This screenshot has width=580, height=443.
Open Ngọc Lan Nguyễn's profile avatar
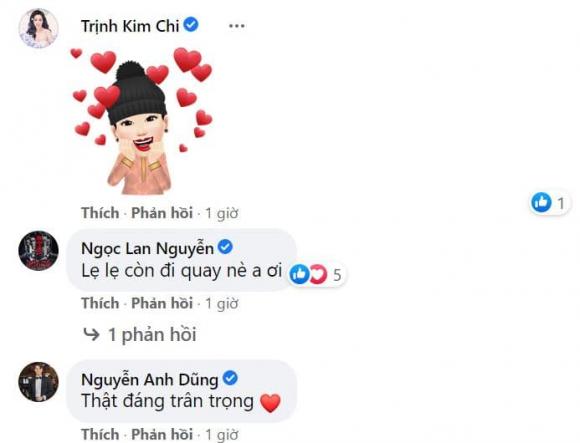click(x=38, y=250)
